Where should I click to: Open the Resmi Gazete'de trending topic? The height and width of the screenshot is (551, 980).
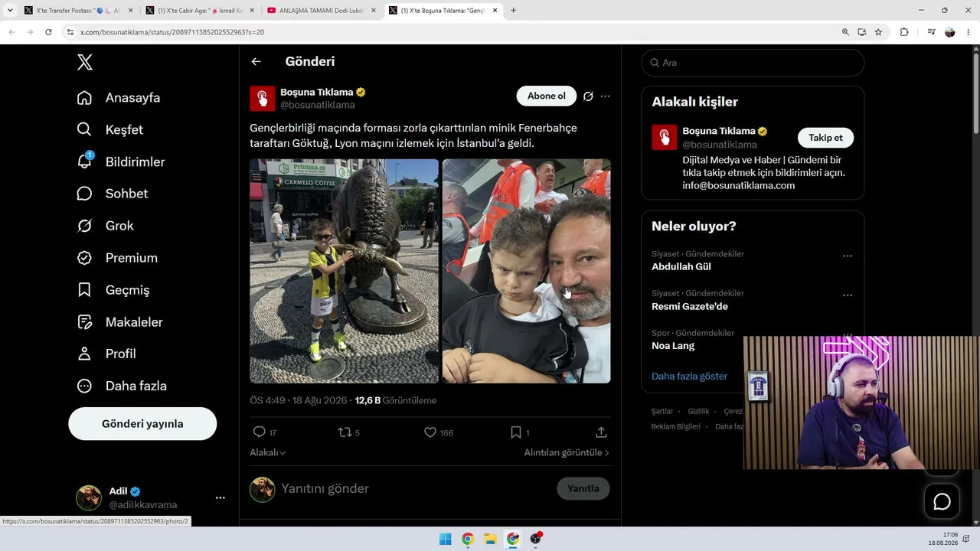pos(690,307)
